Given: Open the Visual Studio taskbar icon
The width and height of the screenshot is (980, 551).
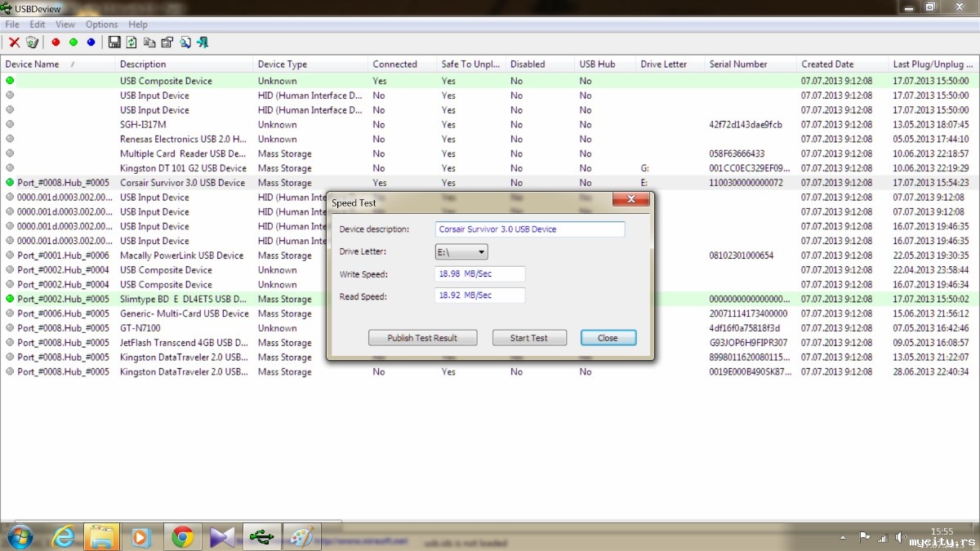Looking at the screenshot, I should (222, 536).
